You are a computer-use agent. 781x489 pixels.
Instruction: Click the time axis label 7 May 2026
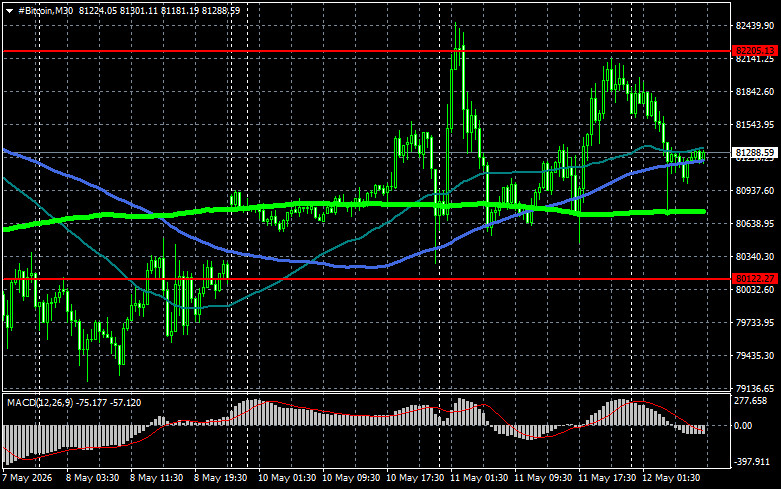[27, 478]
